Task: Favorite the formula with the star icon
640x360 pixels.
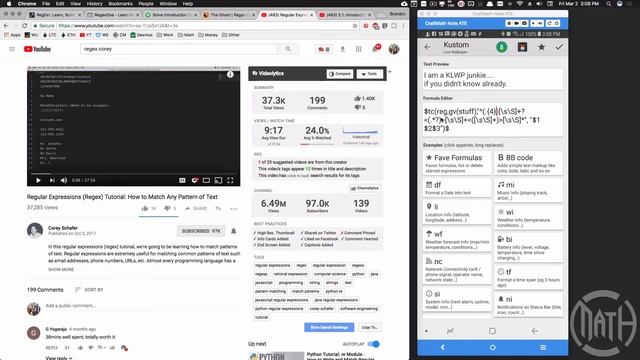Action: click(x=541, y=47)
